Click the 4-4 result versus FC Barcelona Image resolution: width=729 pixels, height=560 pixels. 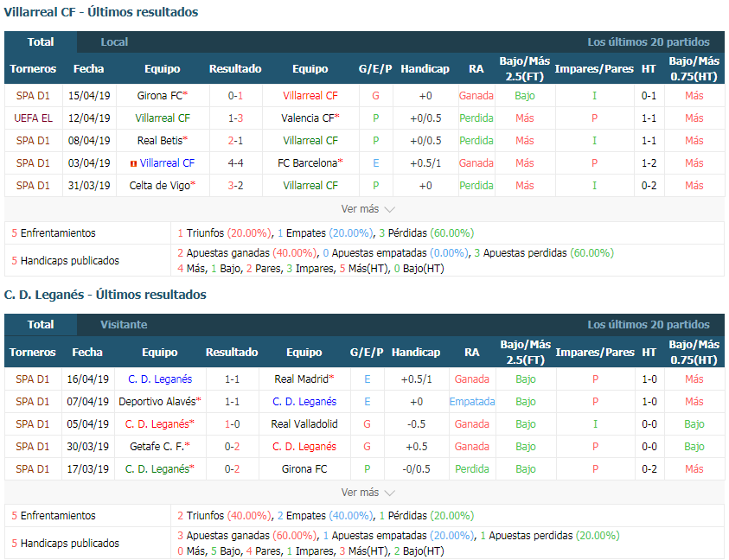[235, 163]
